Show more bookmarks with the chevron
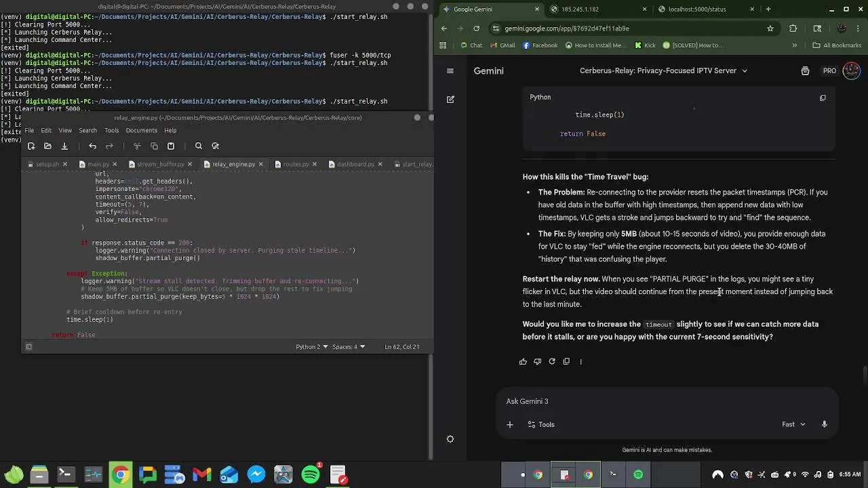The height and width of the screenshot is (488, 868). click(x=794, y=45)
